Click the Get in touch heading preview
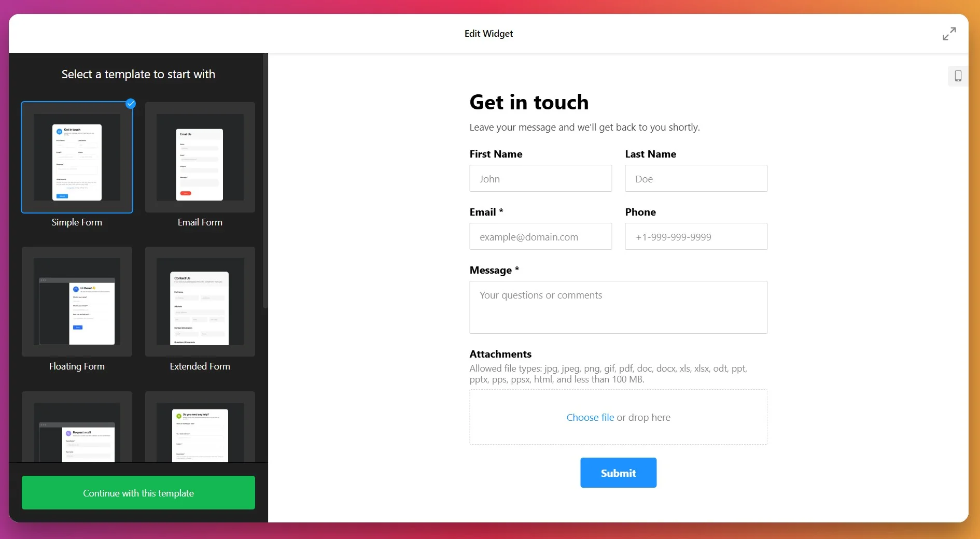 pos(528,102)
